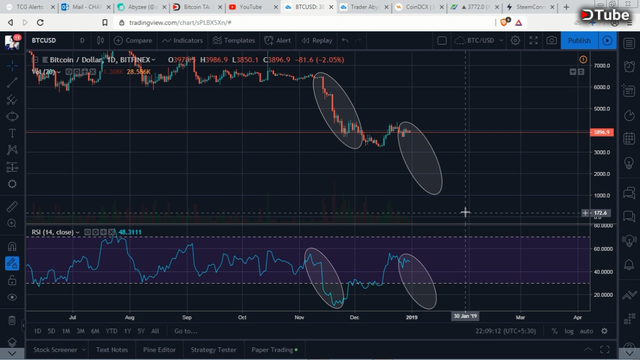Collapse the bottom panel with chevron

tap(588, 349)
